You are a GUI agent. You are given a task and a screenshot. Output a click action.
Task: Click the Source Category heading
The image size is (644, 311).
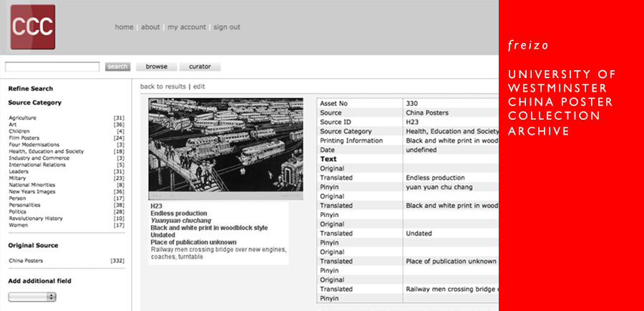[x=34, y=103]
